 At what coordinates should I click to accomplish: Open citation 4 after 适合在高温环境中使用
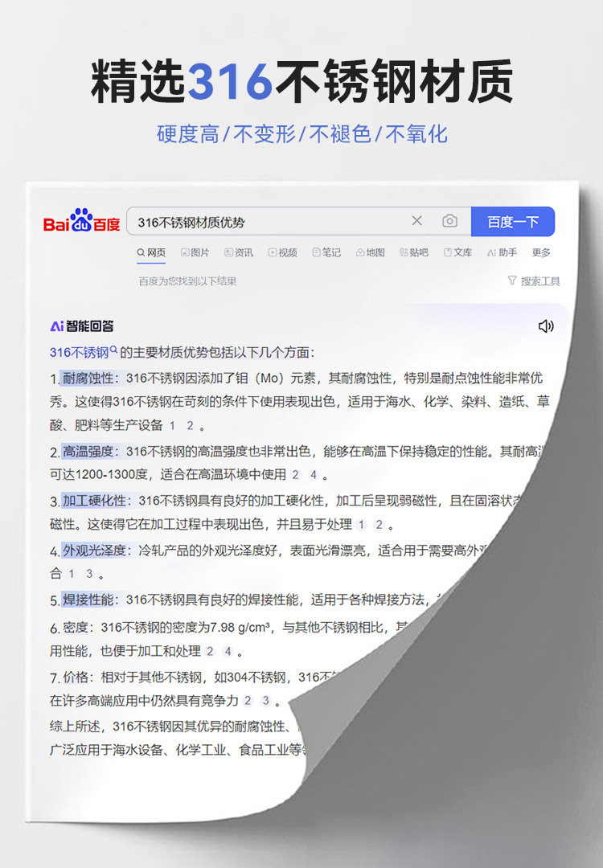314,475
